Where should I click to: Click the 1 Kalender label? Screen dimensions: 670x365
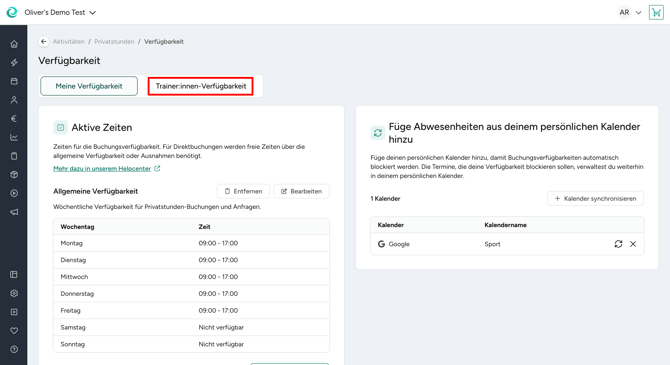coord(385,198)
